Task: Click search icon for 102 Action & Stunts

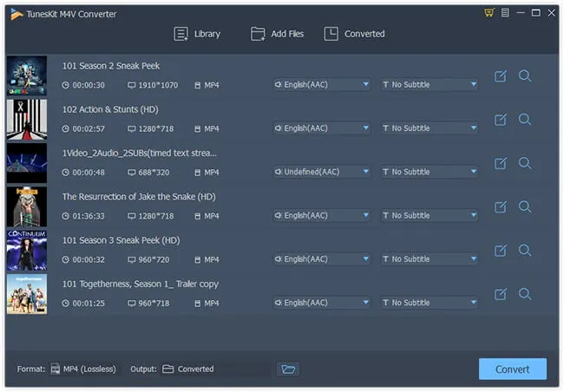Action: [x=525, y=120]
